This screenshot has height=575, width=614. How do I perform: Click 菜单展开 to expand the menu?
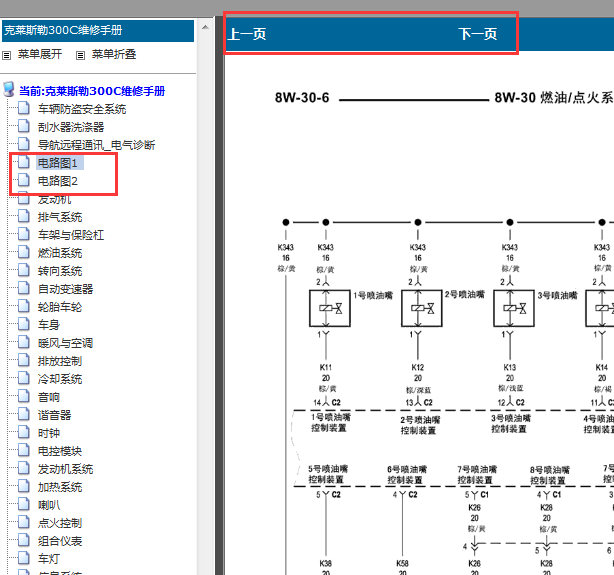coord(40,54)
